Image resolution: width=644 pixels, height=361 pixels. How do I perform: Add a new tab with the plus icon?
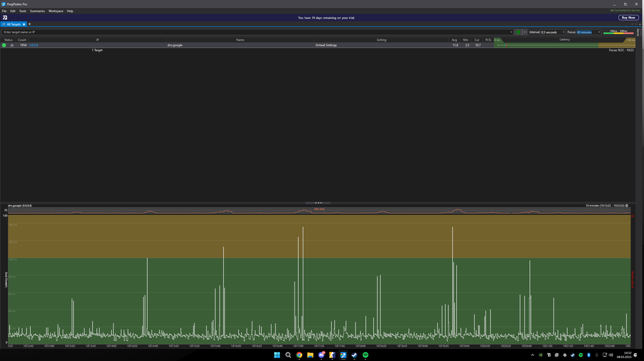30,24
